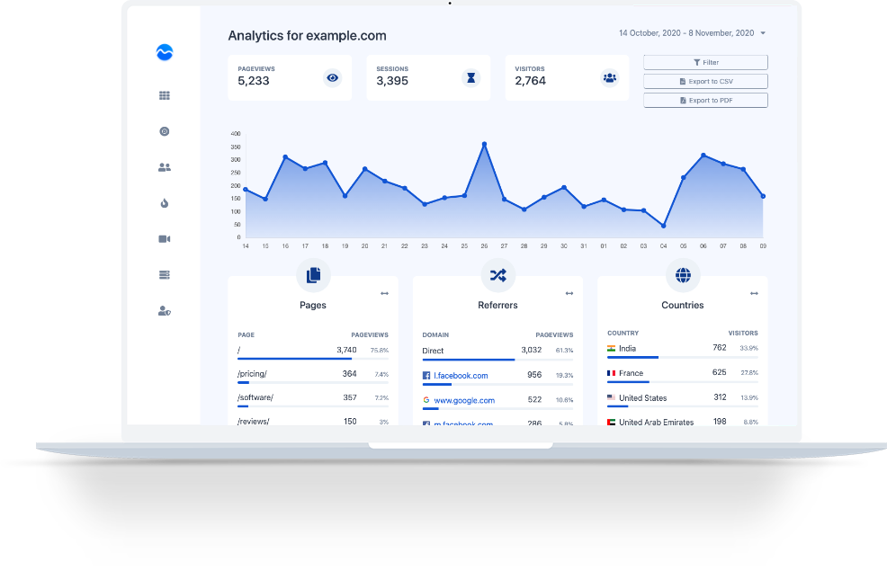Click Export to CSV button
The image size is (887, 588).
(x=705, y=82)
